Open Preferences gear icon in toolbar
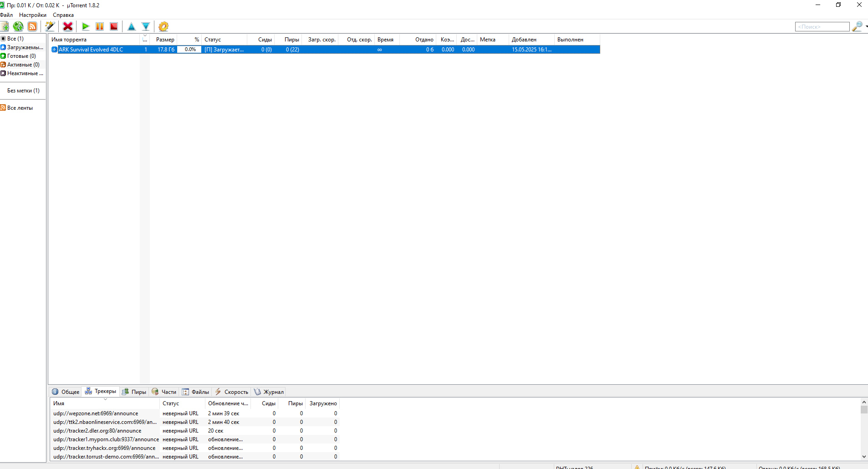 point(163,26)
